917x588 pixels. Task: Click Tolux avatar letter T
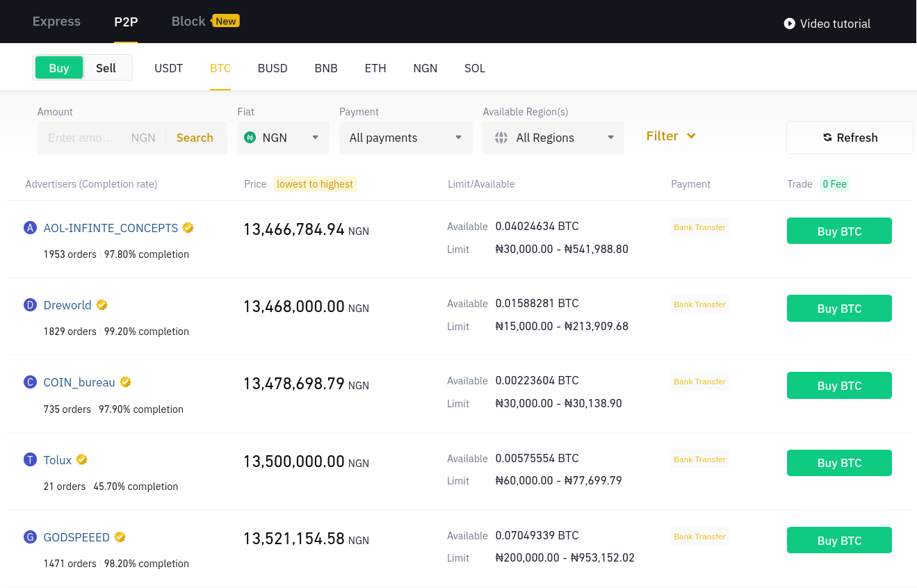(30, 460)
